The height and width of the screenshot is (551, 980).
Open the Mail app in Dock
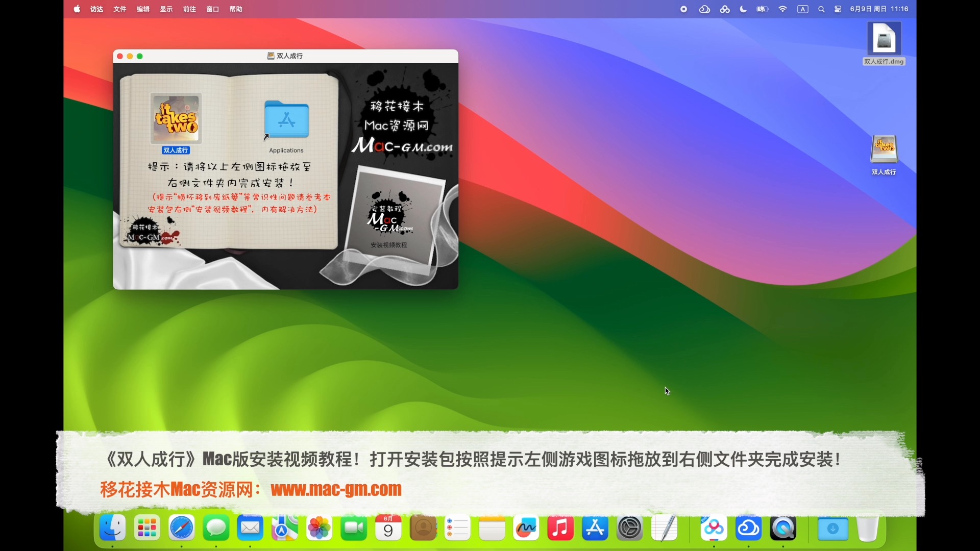tap(250, 528)
